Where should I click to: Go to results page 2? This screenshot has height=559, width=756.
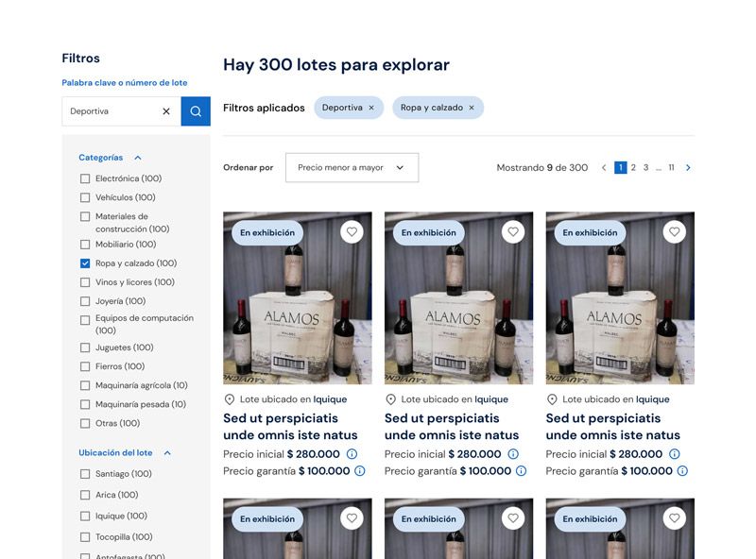tap(633, 168)
